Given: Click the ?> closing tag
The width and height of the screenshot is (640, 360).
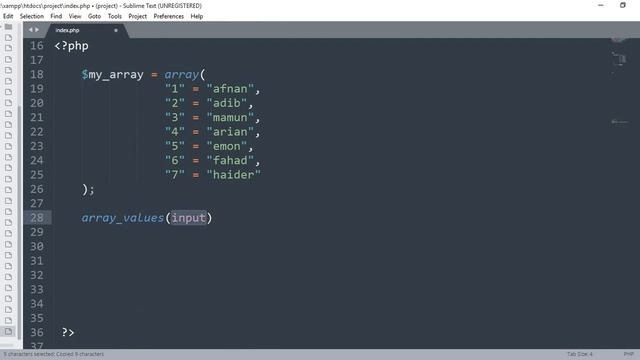Looking at the screenshot, I should [68, 332].
